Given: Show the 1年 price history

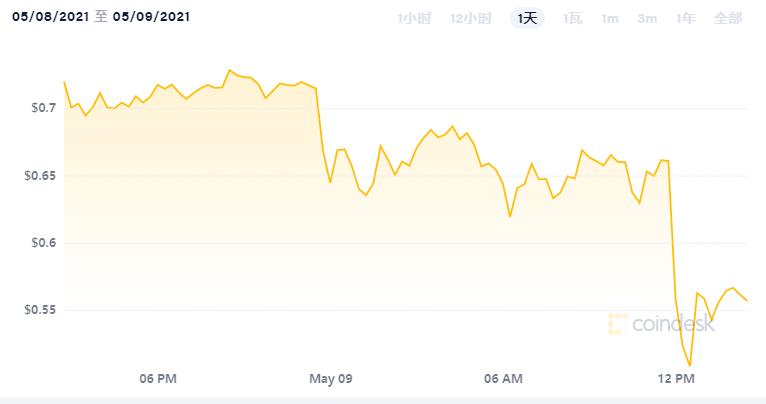Looking at the screenshot, I should pyautogui.click(x=685, y=18).
